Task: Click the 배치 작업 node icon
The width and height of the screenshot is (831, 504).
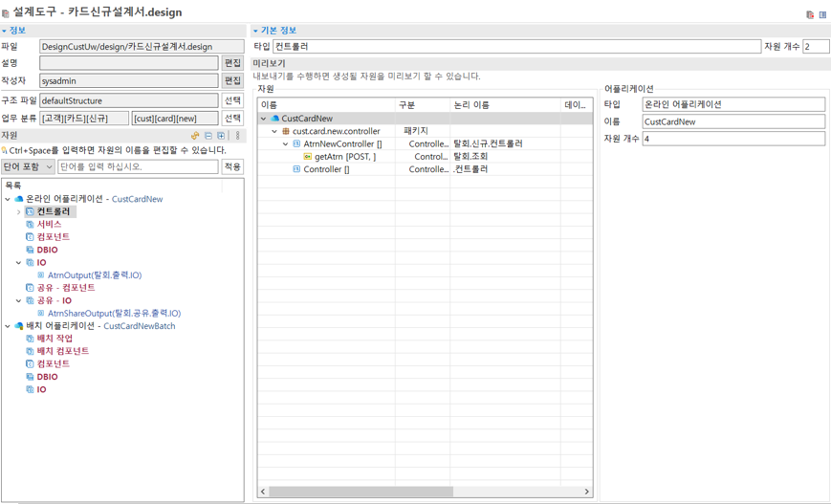Action: [x=31, y=339]
